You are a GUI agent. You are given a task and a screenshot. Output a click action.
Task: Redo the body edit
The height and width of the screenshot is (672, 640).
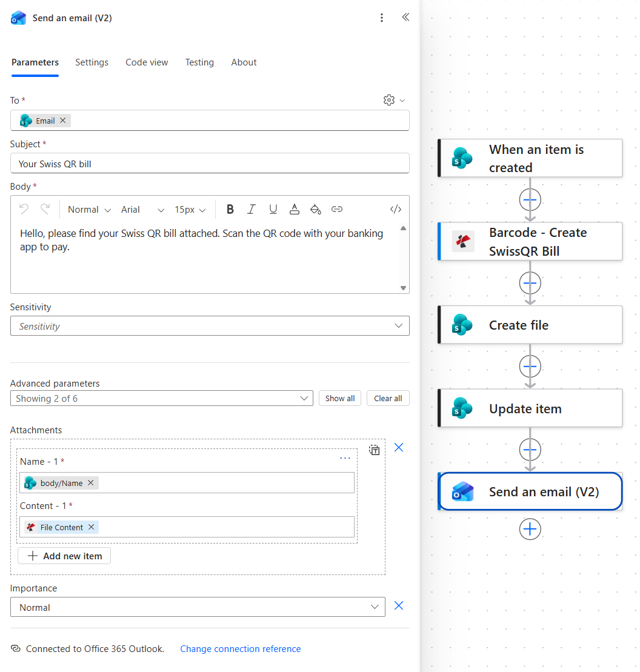click(45, 209)
